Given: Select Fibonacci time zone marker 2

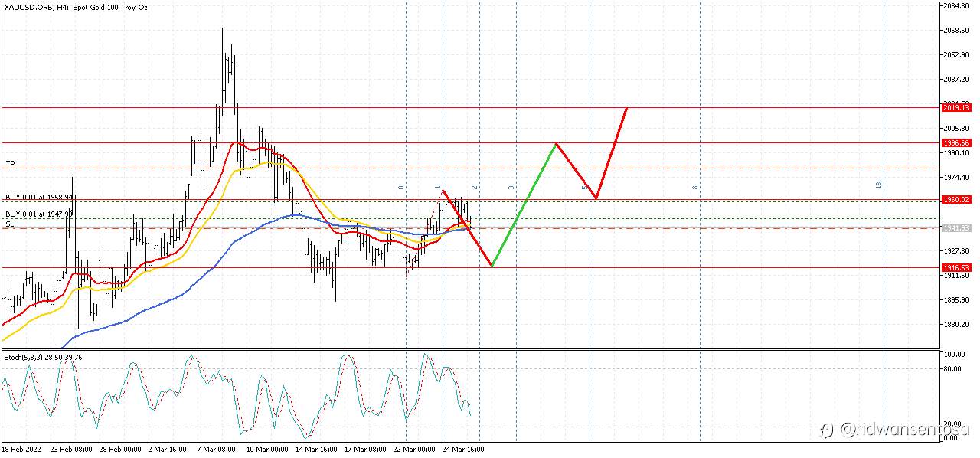Looking at the screenshot, I should tap(474, 188).
